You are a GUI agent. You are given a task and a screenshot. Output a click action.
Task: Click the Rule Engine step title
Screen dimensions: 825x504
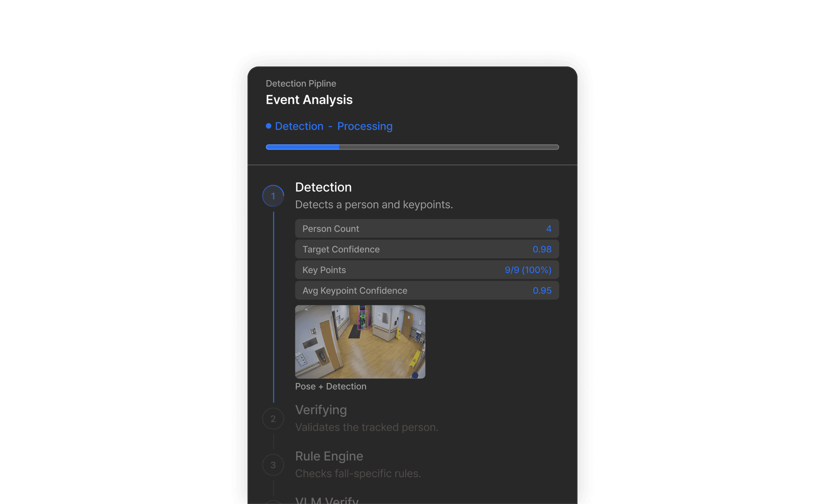tap(329, 456)
